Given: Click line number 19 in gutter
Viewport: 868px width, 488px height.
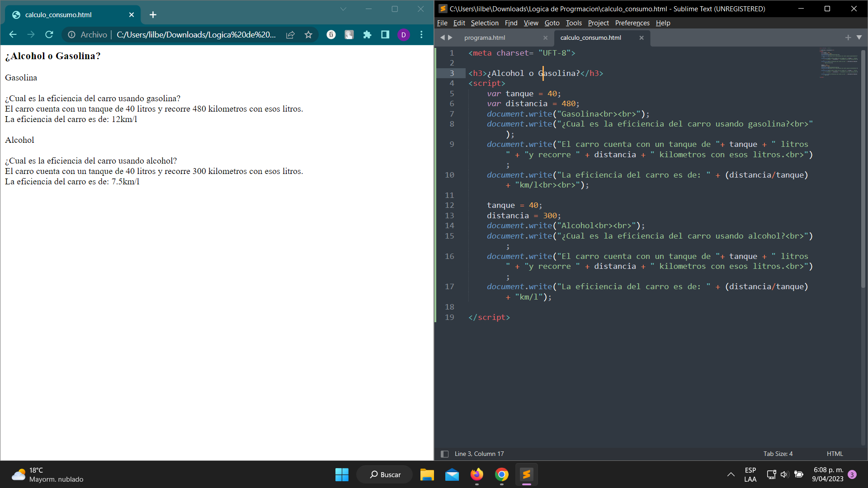Looking at the screenshot, I should (x=449, y=317).
